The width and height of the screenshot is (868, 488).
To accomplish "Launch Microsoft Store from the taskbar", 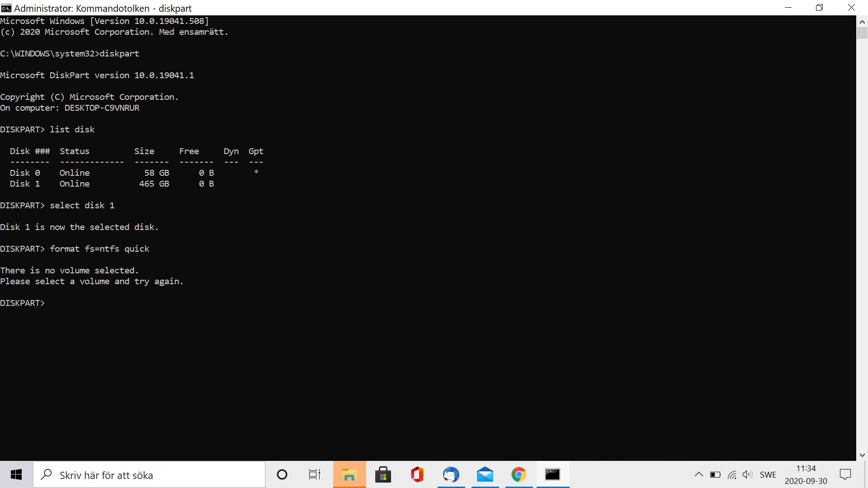I will pyautogui.click(x=383, y=474).
